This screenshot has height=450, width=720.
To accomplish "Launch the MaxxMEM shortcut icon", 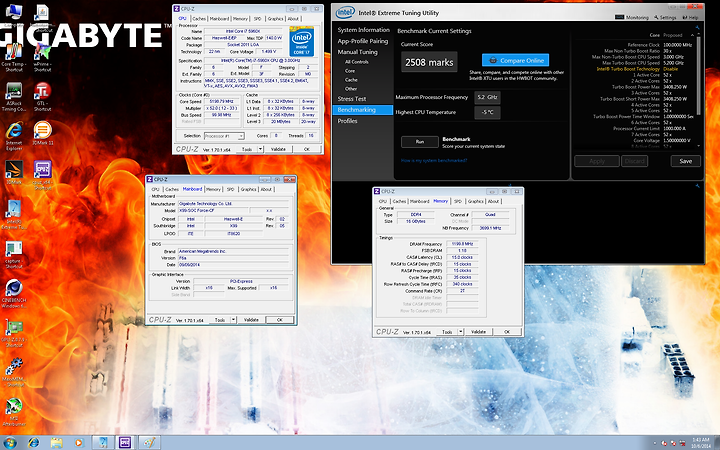I will tap(14, 372).
